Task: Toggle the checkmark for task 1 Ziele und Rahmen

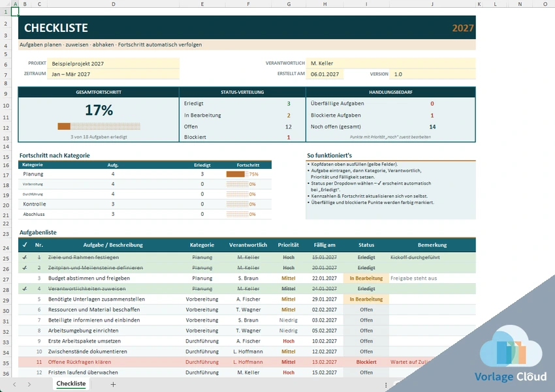Action: (25, 258)
